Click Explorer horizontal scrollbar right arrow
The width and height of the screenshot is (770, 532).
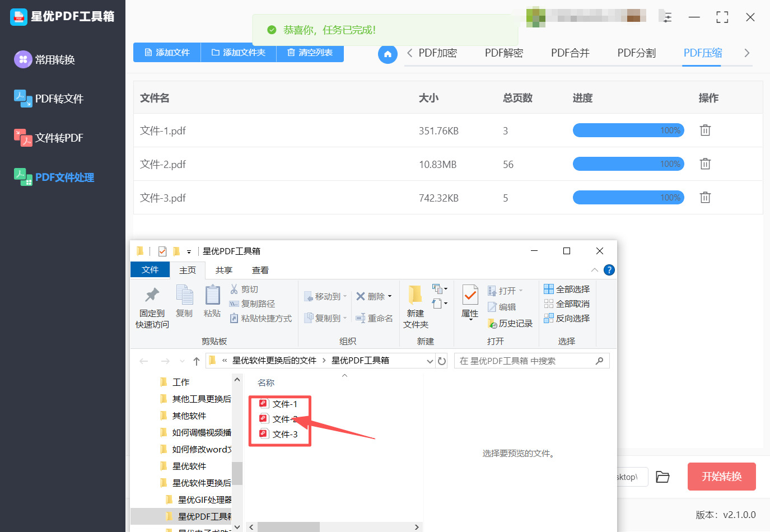[x=416, y=527]
